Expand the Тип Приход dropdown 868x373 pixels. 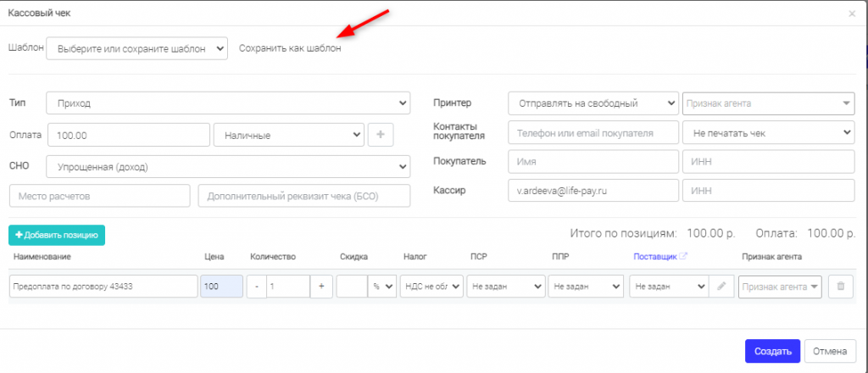point(228,103)
